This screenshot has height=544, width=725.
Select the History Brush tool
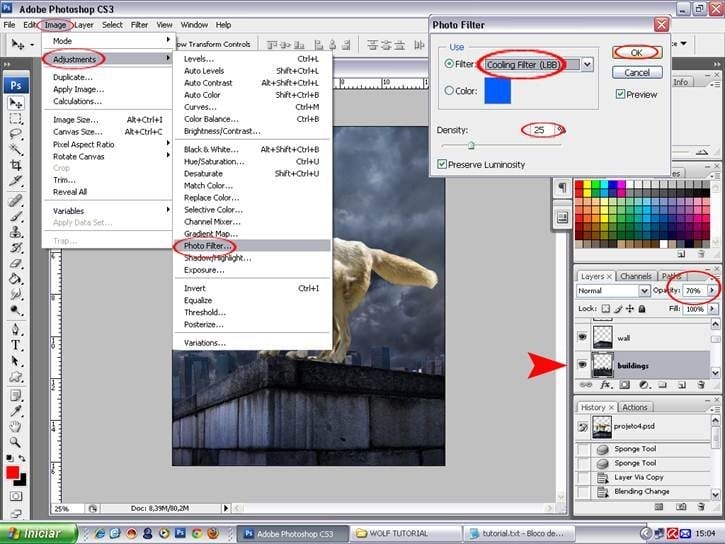(16, 247)
